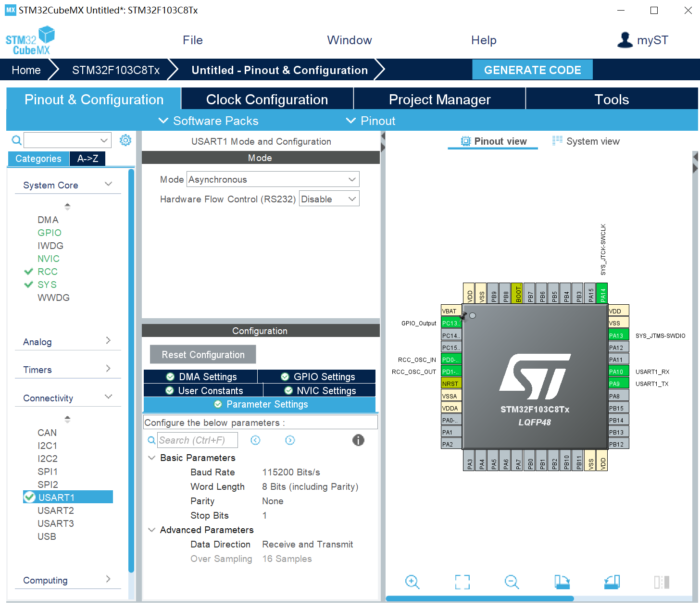700x609 pixels.
Task: Click the categories panel vertical scrollbar
Action: pos(131,370)
